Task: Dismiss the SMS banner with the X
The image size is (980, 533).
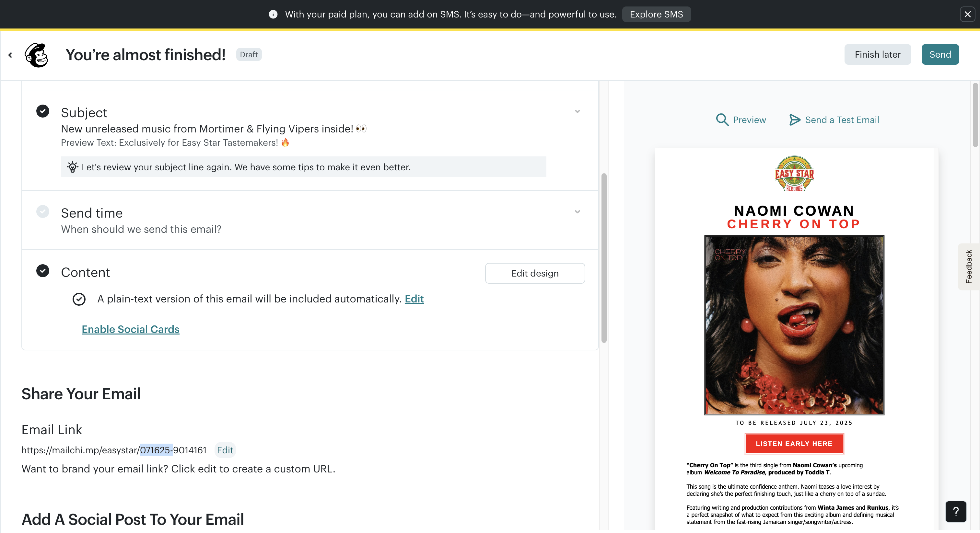Action: [967, 15]
